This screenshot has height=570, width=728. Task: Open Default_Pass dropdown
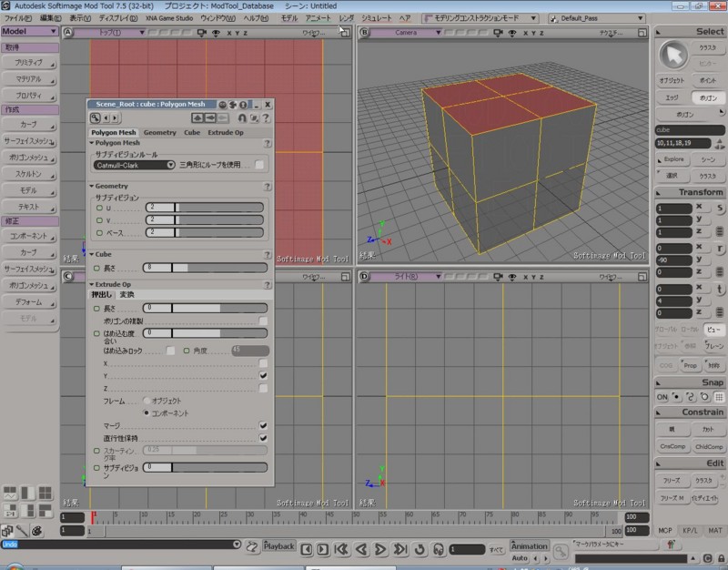[597, 18]
